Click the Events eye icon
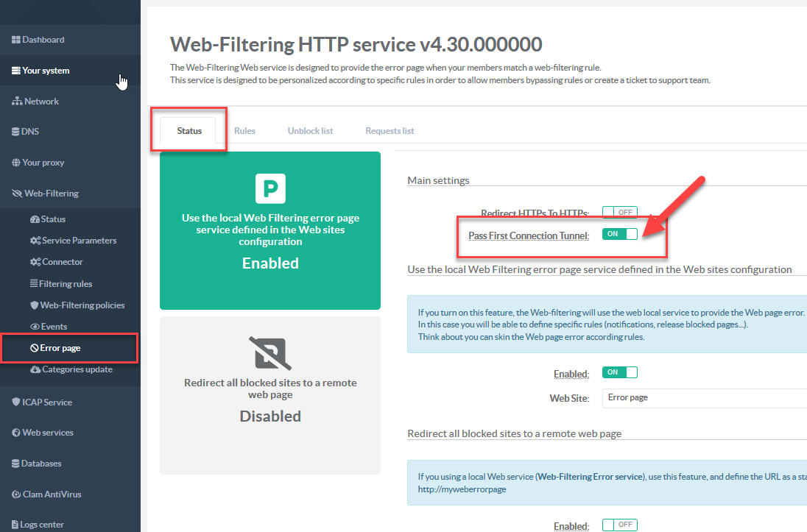This screenshot has height=532, width=807. [x=35, y=327]
